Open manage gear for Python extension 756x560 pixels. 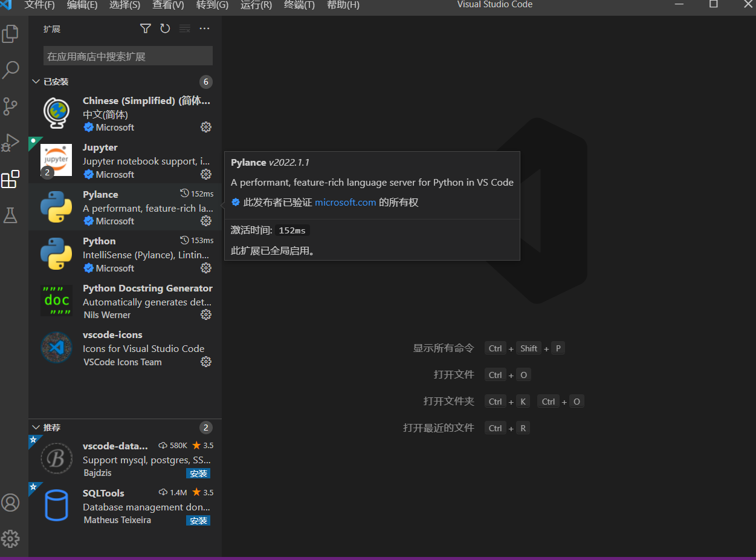click(x=206, y=268)
